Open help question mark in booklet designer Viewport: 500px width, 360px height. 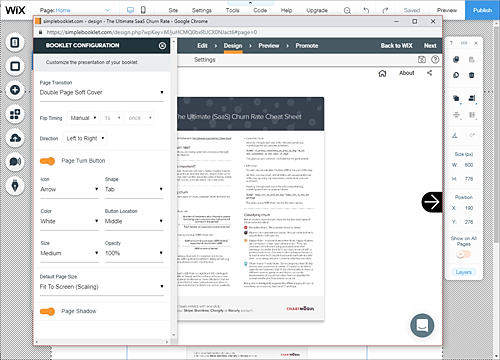(435, 60)
